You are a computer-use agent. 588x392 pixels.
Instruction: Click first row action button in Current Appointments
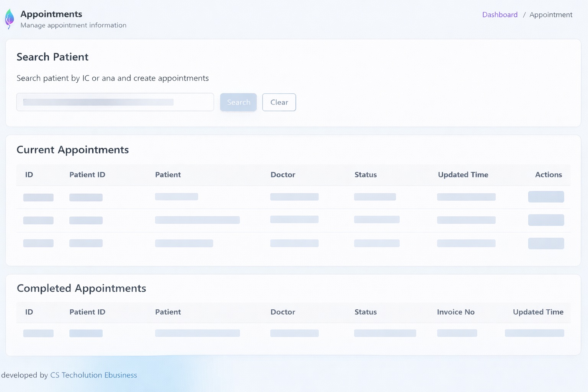tap(546, 197)
